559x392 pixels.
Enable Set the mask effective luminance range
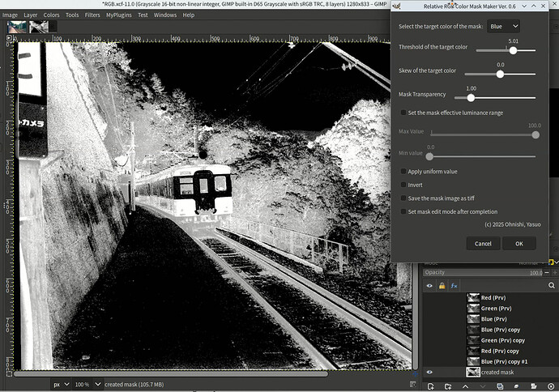click(x=404, y=113)
